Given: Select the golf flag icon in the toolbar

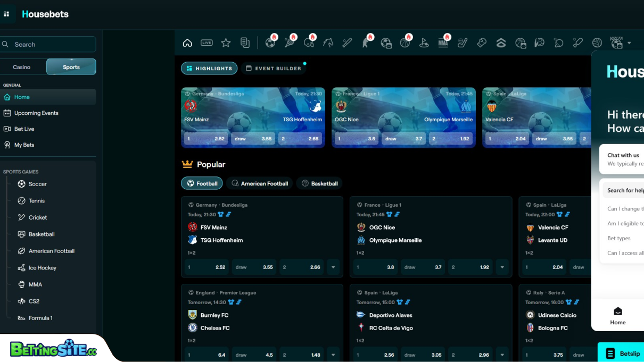Looking at the screenshot, I should [x=424, y=43].
